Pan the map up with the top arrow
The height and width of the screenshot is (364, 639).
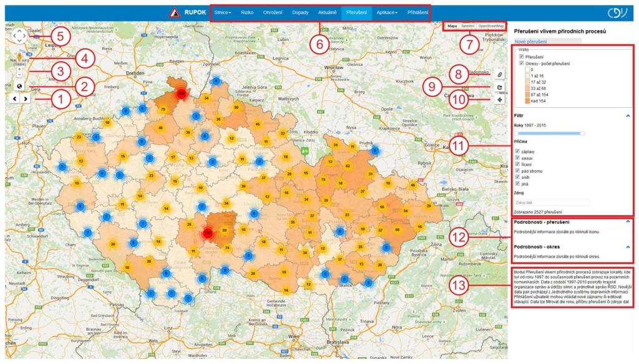(19, 31)
